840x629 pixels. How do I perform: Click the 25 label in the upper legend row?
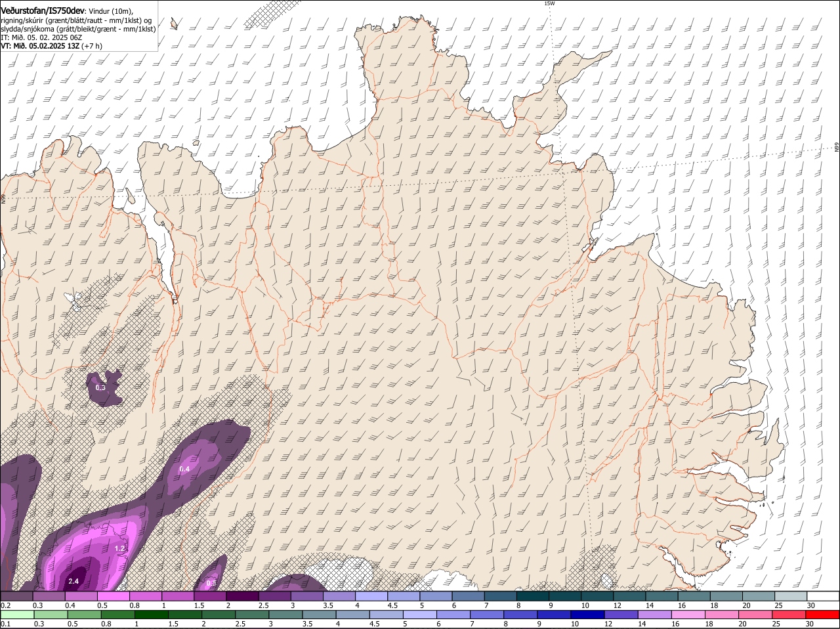[x=779, y=605]
